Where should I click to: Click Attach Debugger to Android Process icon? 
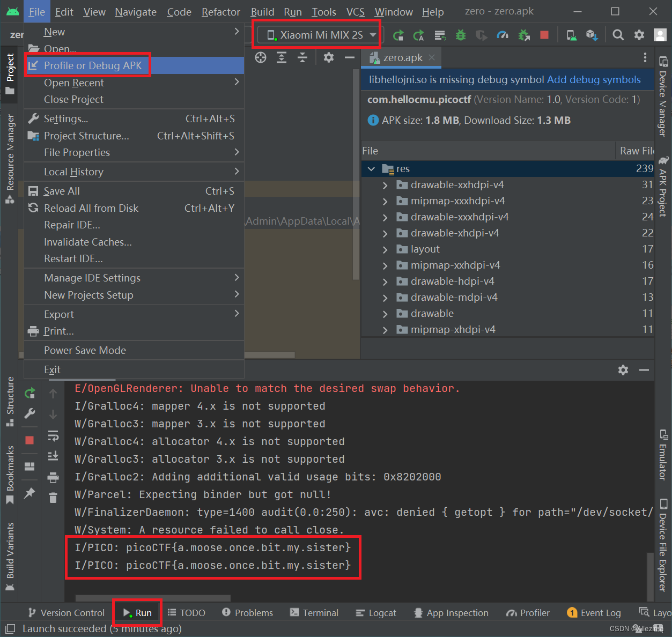pos(524,35)
